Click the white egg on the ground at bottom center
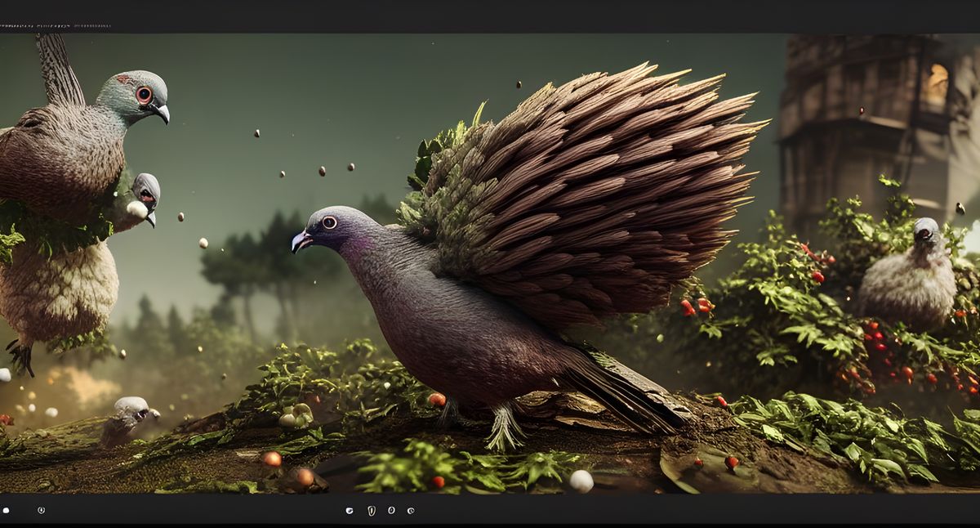This screenshot has height=528, width=980. (581, 481)
